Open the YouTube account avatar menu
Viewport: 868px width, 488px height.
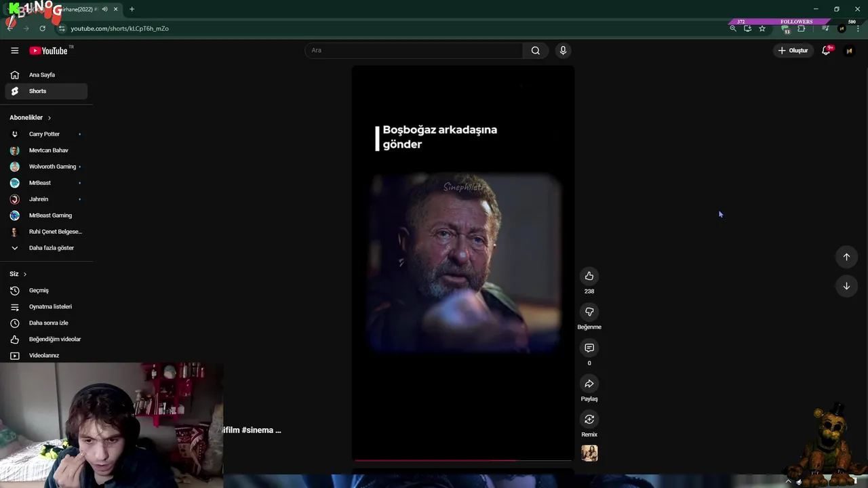click(849, 51)
